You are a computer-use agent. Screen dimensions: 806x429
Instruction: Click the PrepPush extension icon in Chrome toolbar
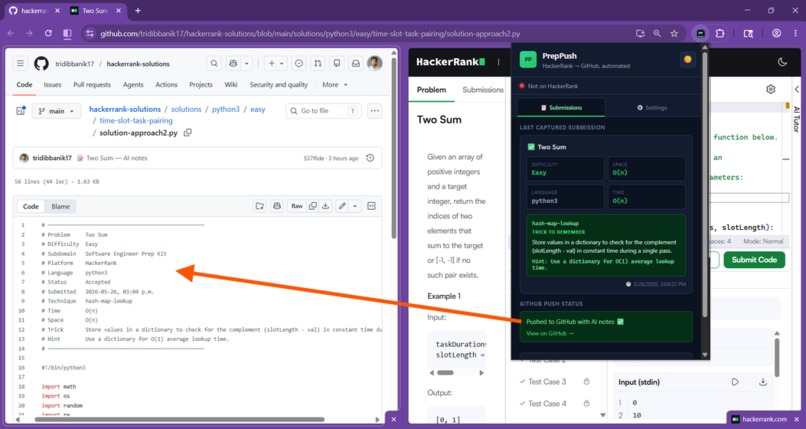[701, 33]
